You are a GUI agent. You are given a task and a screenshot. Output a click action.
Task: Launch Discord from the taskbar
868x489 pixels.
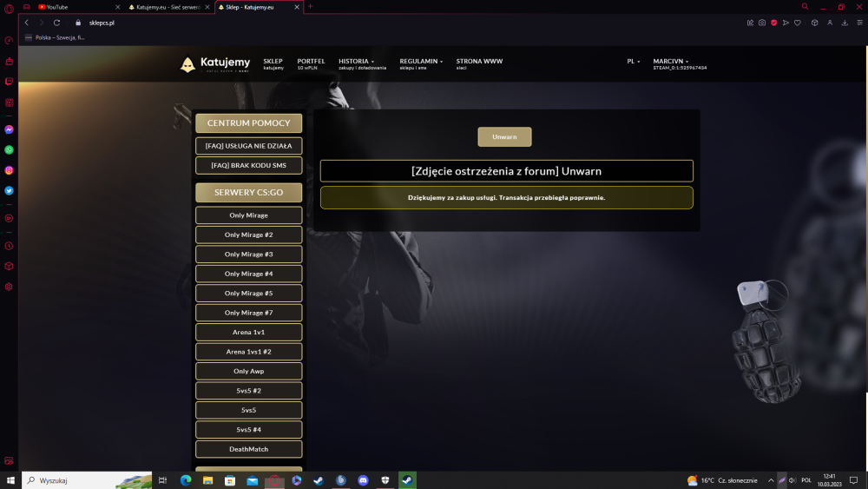[363, 480]
